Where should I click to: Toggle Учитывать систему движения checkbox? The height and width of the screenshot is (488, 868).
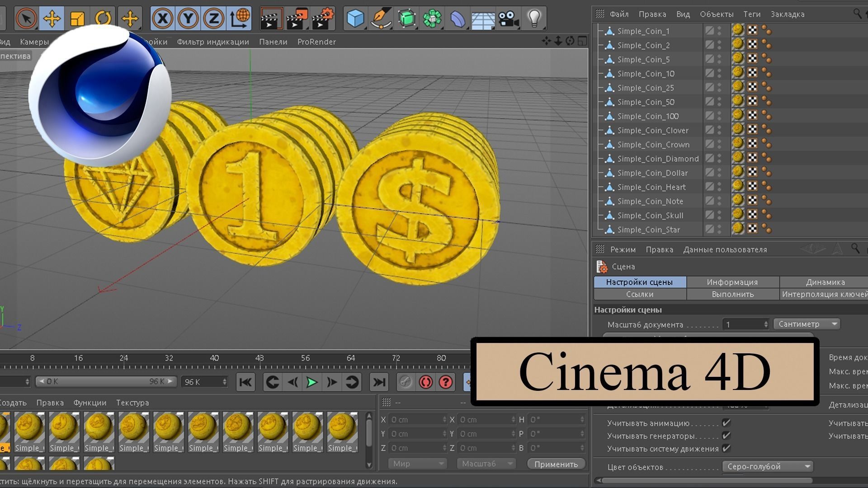726,448
